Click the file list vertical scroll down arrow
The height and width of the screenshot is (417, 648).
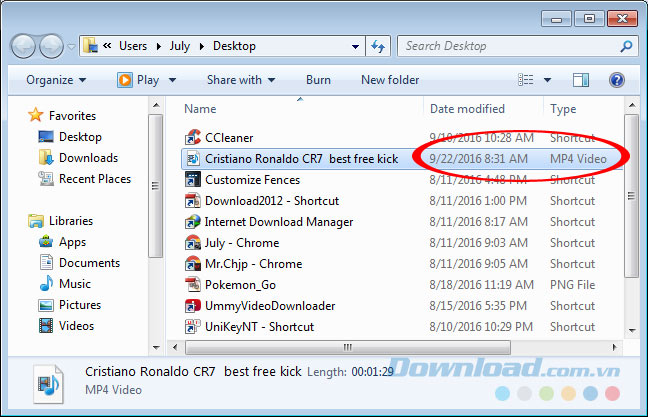pos(632,330)
